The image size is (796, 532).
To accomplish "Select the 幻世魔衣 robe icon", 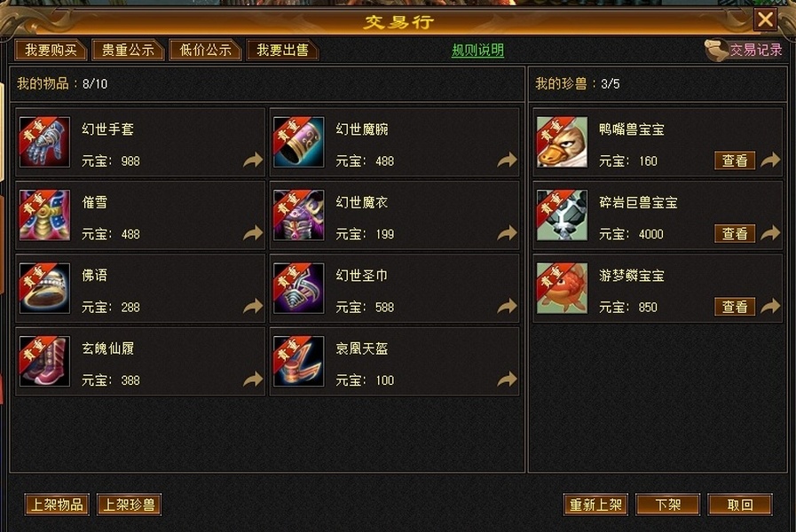I will click(298, 215).
